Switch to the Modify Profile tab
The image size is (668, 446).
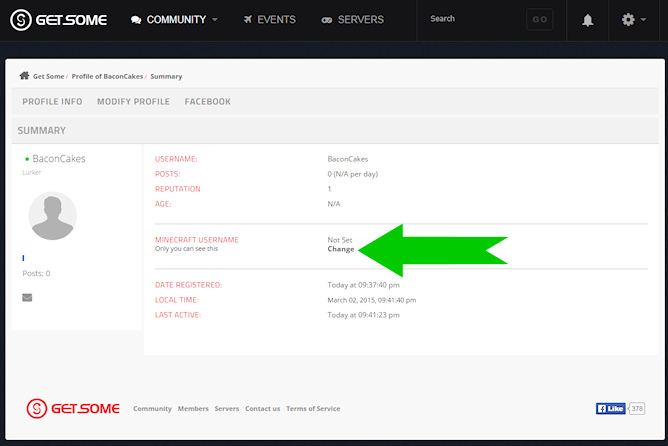point(133,102)
